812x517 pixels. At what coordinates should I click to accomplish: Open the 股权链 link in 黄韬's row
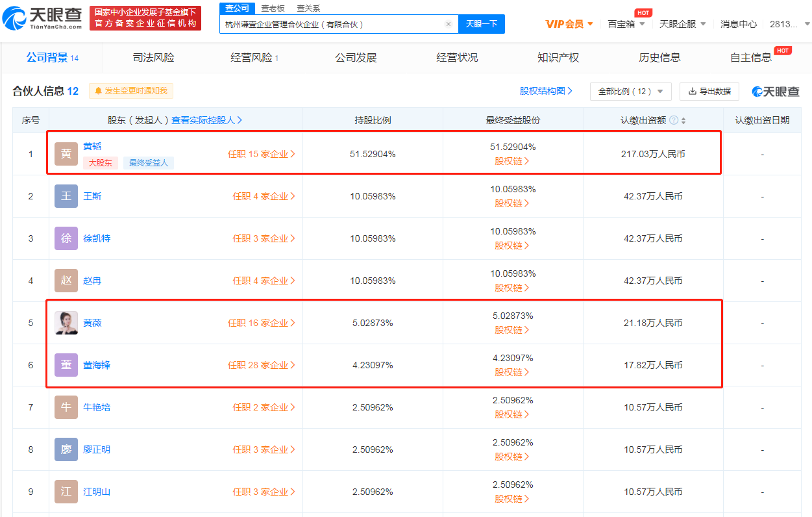click(x=512, y=161)
